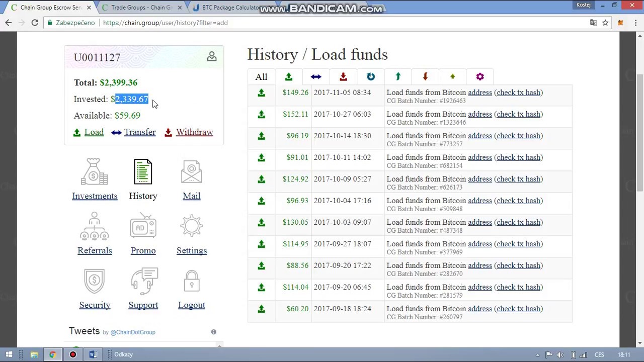Screen dimensions: 644x362
Task: Open the Promo TV icon
Action: [143, 226]
